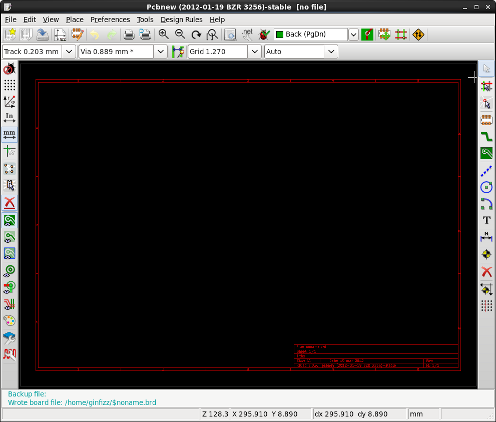496x422 pixels.
Task: Click the green Back layer color swatch
Action: [x=280, y=34]
